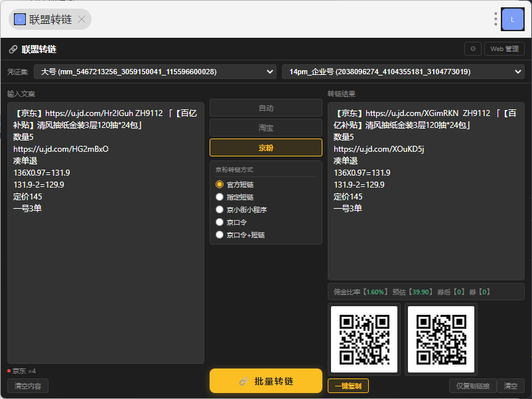The height and width of the screenshot is (399, 532).
Task: Select 京口令+短链 radio option
Action: (x=220, y=235)
